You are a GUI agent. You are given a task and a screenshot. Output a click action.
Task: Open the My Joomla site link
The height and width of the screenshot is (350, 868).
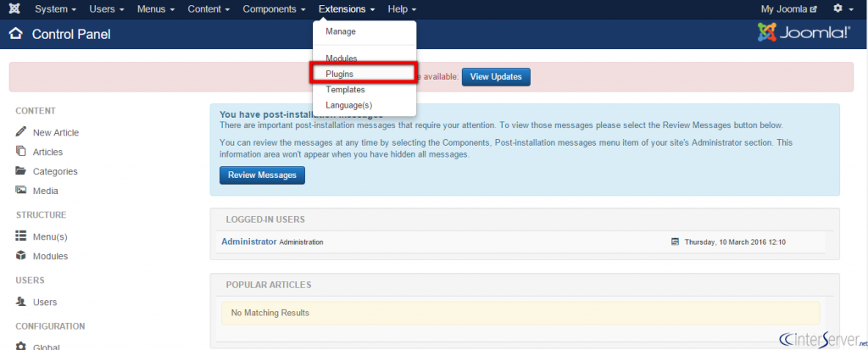(x=788, y=9)
